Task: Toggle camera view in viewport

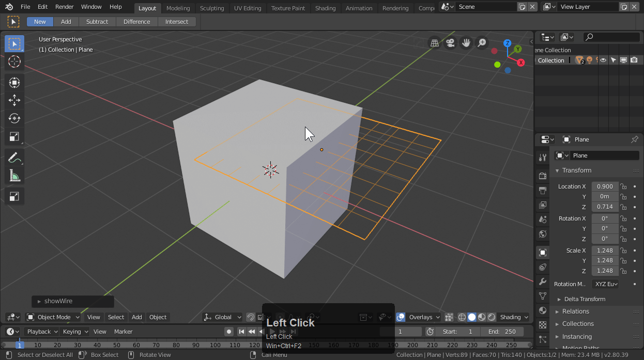Action: click(x=450, y=43)
